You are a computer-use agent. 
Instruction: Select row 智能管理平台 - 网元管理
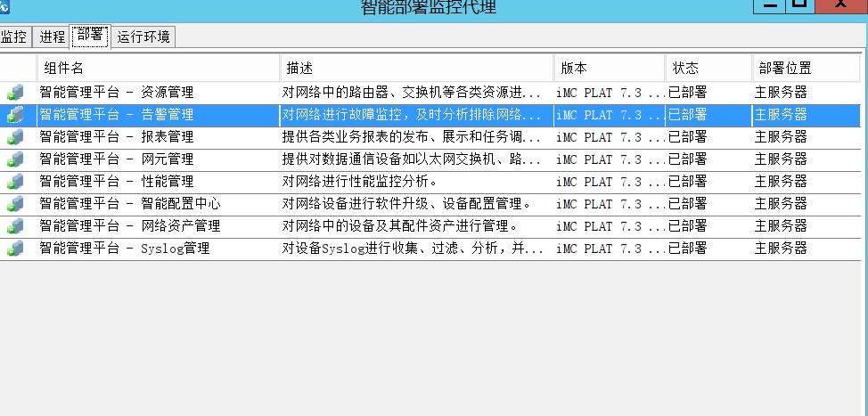(430, 159)
